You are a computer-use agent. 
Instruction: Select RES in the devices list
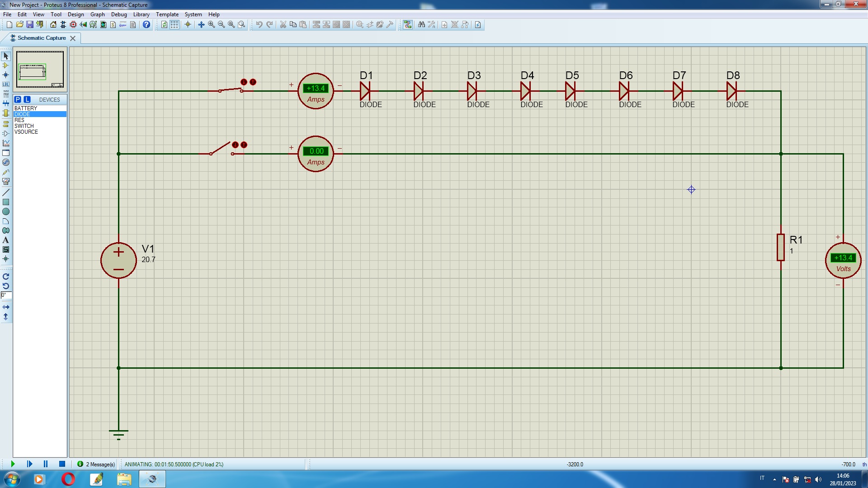[19, 120]
